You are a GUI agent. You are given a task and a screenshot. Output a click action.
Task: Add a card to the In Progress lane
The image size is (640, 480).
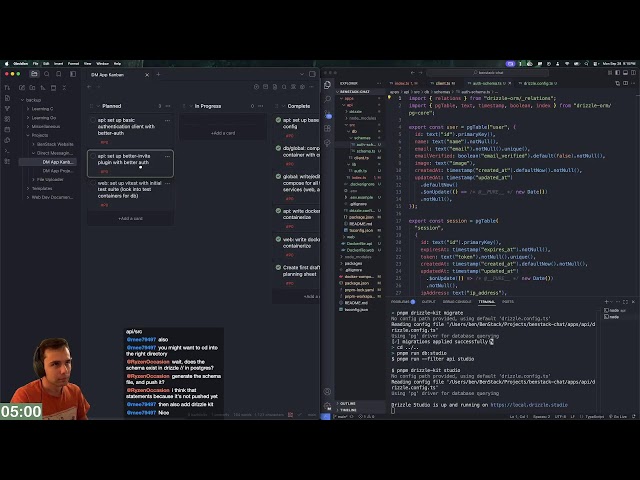[x=223, y=133]
